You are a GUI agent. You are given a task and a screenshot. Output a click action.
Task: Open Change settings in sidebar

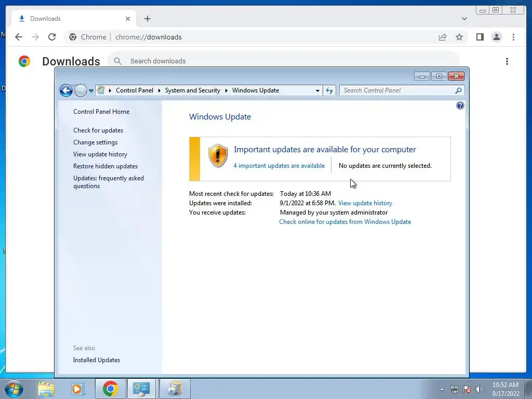click(x=96, y=142)
